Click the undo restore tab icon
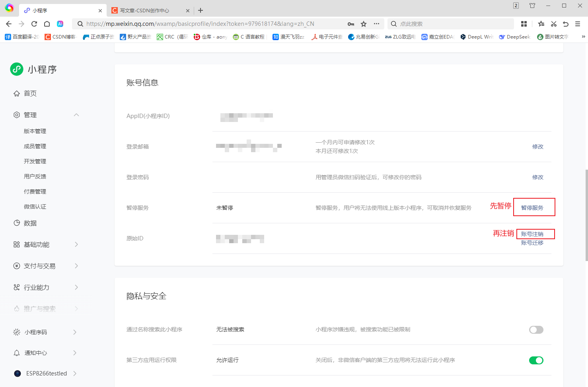This screenshot has height=387, width=588. point(566,24)
